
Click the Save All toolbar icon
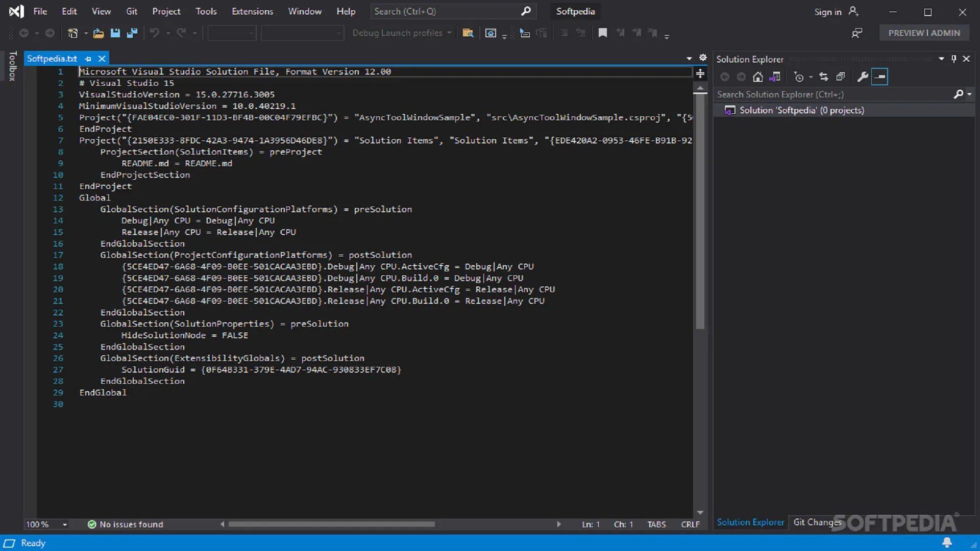(132, 33)
